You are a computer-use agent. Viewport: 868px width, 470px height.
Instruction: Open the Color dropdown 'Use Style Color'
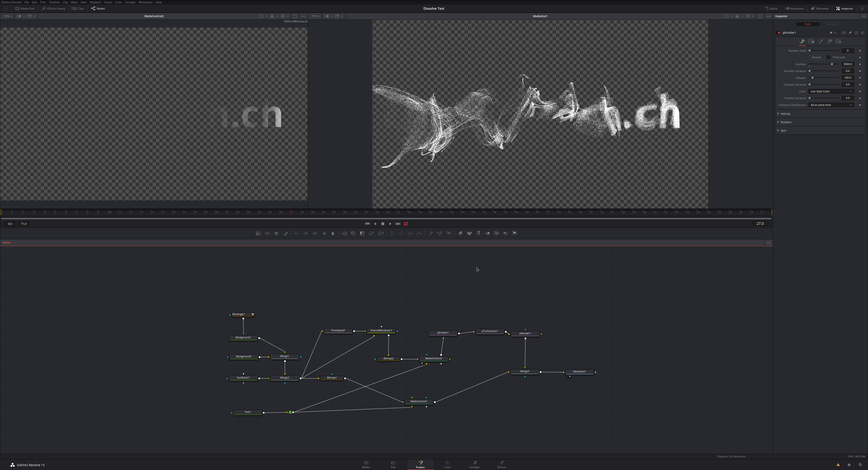(x=831, y=91)
